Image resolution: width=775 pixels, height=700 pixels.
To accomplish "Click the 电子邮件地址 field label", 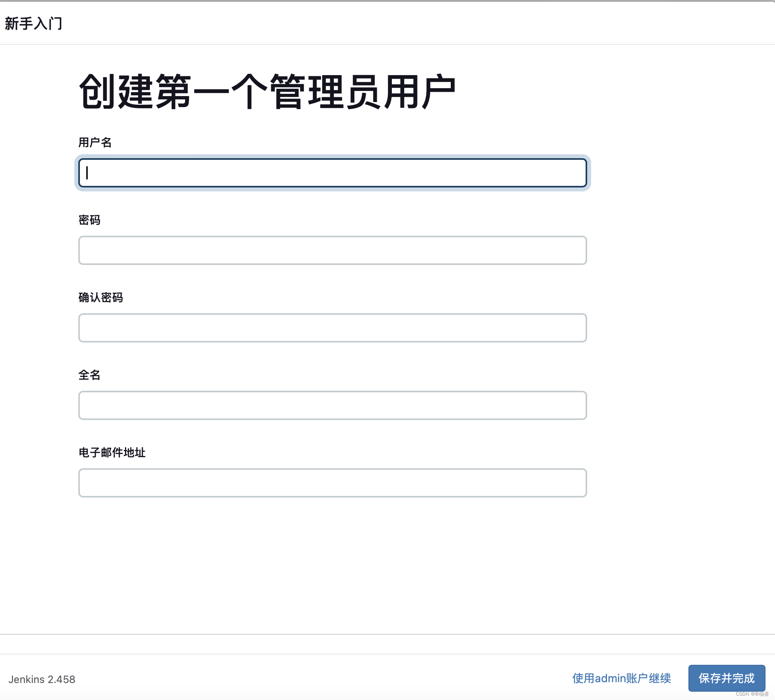I will [x=112, y=452].
